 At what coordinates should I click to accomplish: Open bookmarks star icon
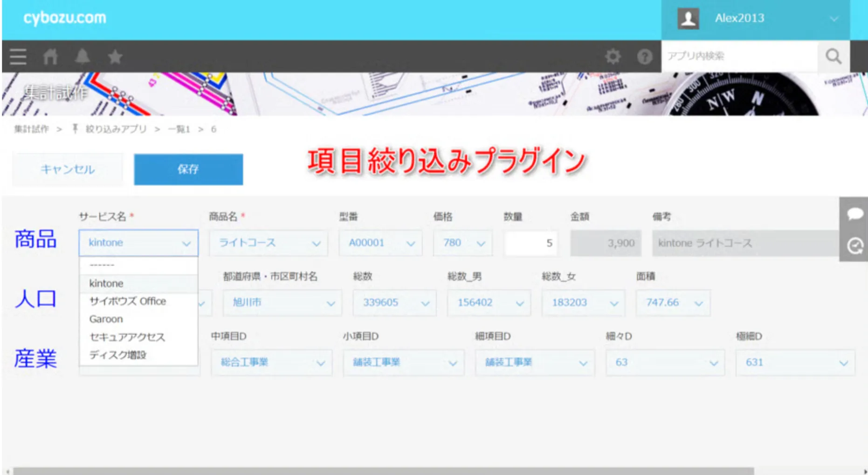tap(115, 56)
